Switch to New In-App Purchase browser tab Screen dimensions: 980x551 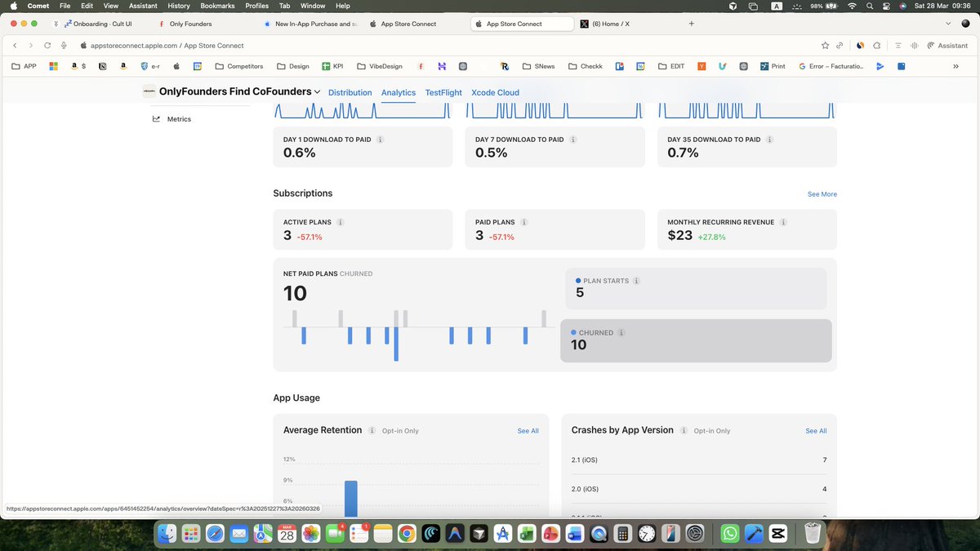(x=310, y=24)
